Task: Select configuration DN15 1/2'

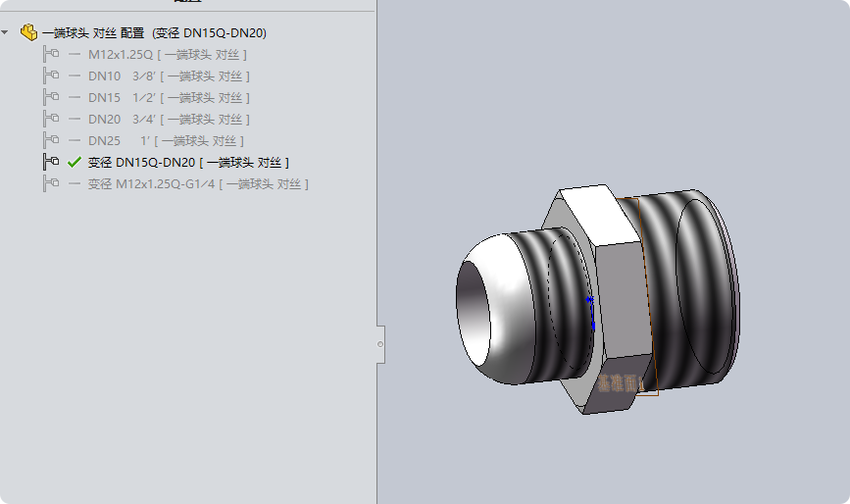Action: click(x=170, y=98)
